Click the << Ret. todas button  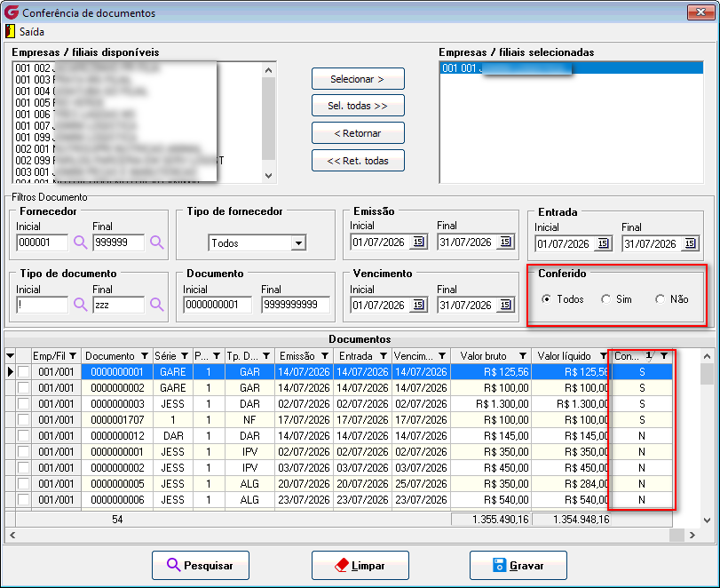coord(358,161)
